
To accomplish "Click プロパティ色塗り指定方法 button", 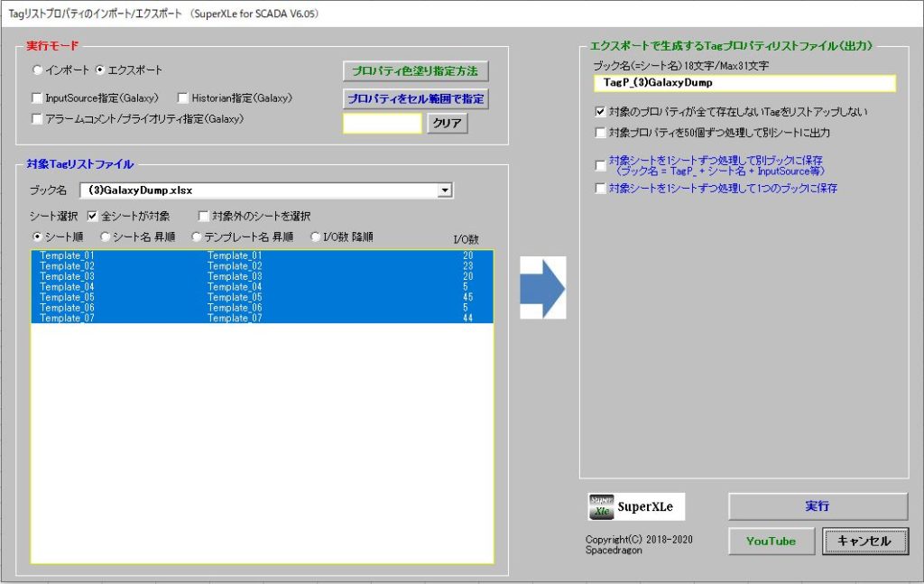I will tap(415, 71).
